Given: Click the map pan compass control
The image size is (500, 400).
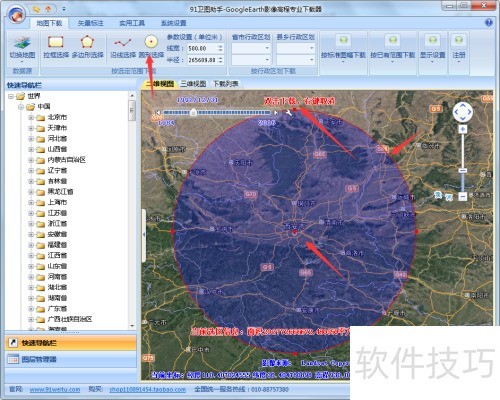Looking at the screenshot, I should click(462, 112).
